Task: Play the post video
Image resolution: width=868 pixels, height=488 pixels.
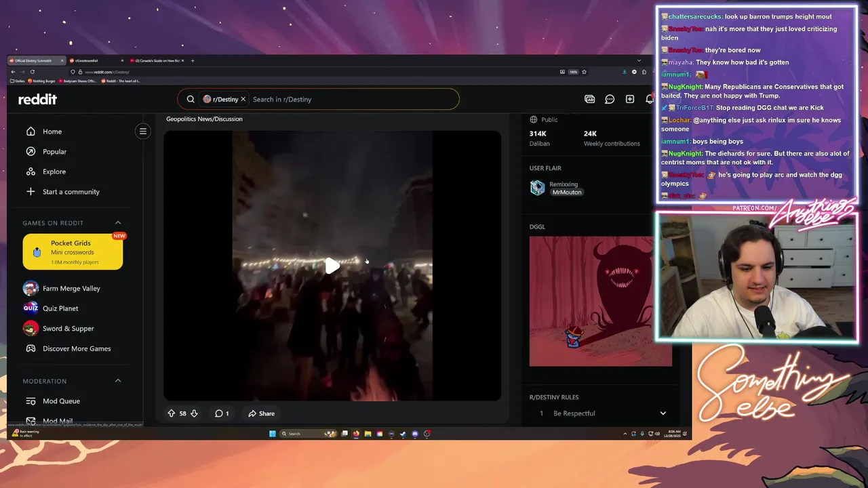Action: pos(332,266)
